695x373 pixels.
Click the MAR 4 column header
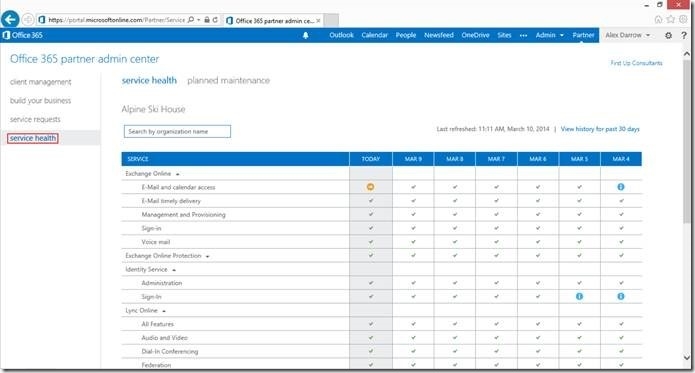point(621,159)
